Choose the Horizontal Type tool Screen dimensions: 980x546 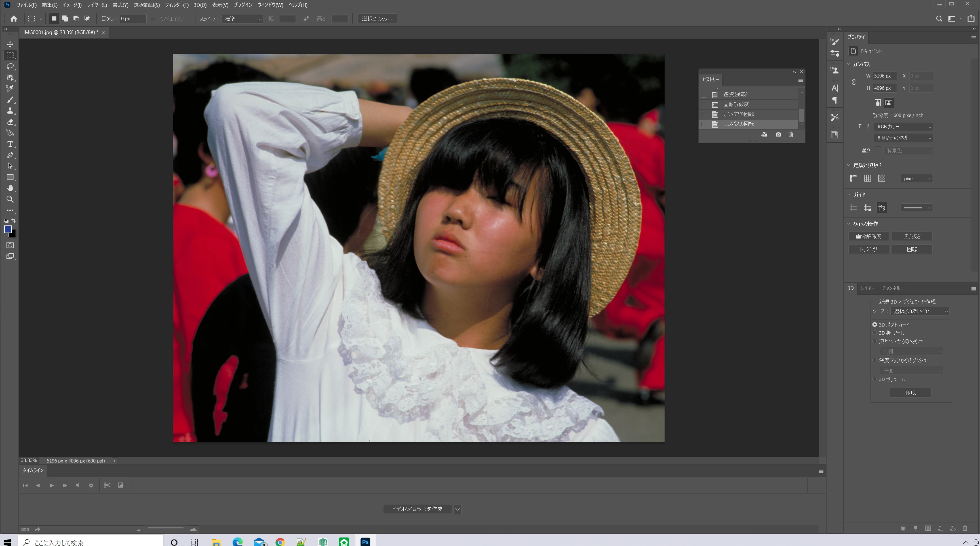tap(10, 144)
